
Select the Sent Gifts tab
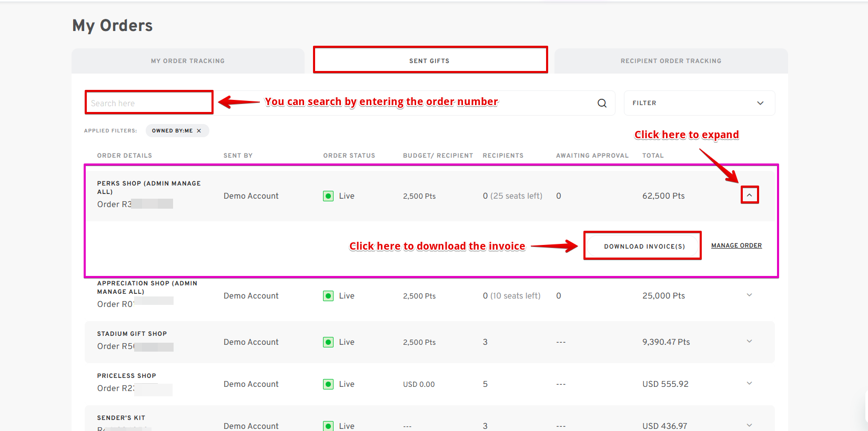click(429, 61)
